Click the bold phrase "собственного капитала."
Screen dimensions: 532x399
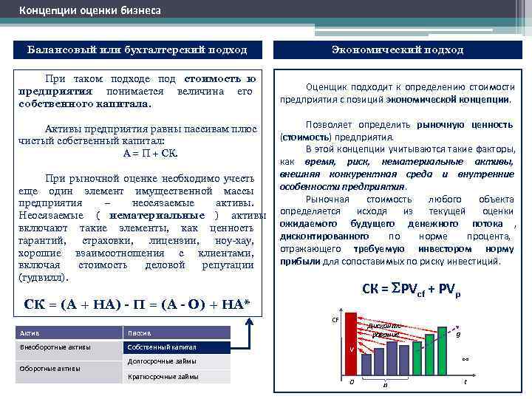[x=85, y=104]
